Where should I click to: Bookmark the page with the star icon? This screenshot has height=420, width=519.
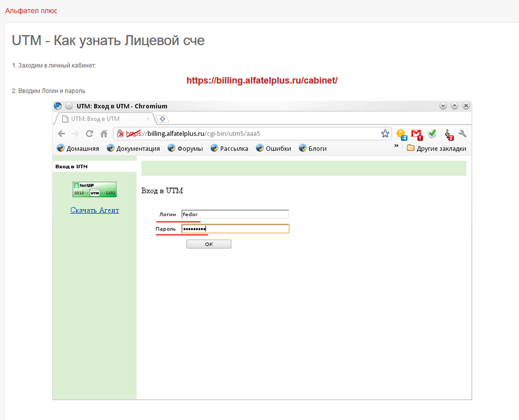(385, 133)
